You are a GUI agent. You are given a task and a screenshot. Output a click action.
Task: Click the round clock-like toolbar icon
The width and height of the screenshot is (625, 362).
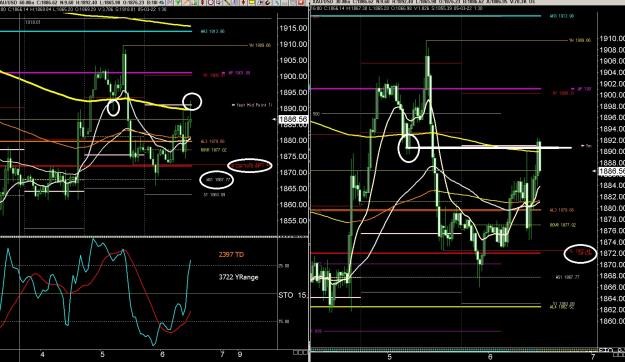click(x=210, y=2)
